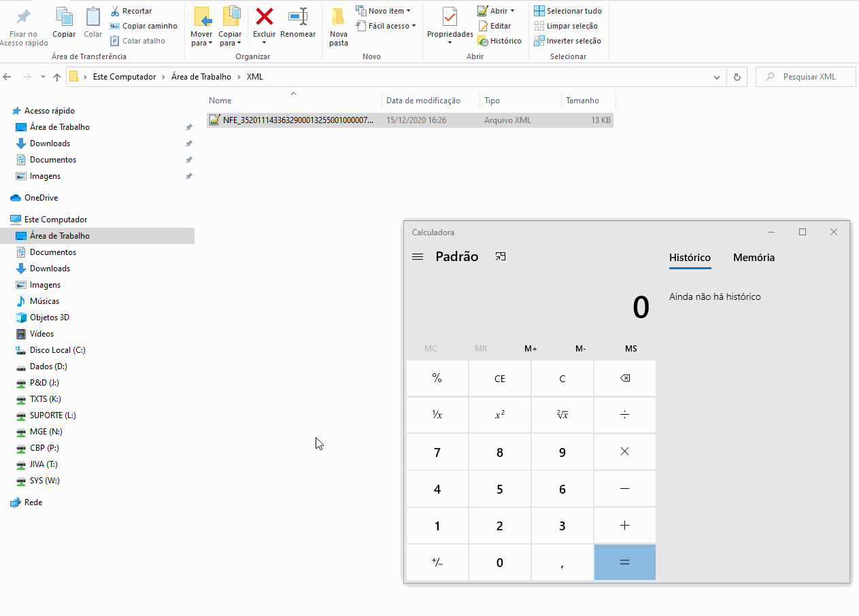
Task: Click the Copiar ribbon icon
Action: pos(65,16)
